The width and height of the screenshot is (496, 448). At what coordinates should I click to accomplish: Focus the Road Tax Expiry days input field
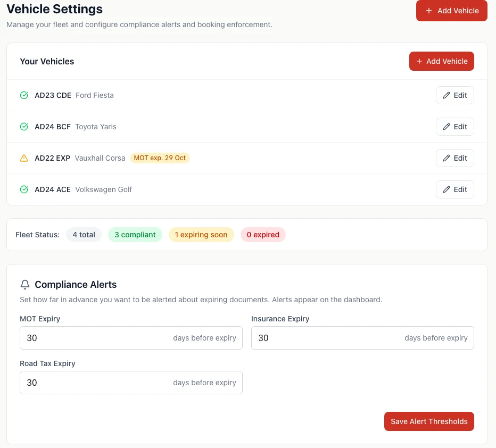[x=131, y=383]
